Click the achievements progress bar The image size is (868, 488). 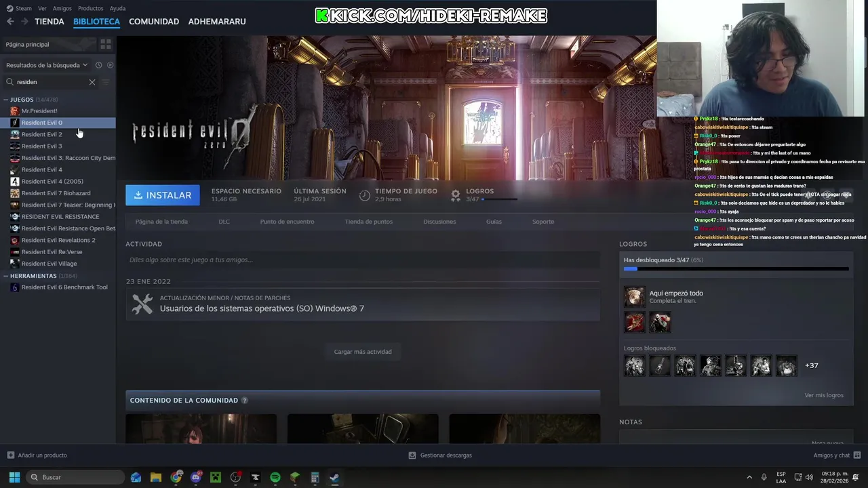coord(736,269)
